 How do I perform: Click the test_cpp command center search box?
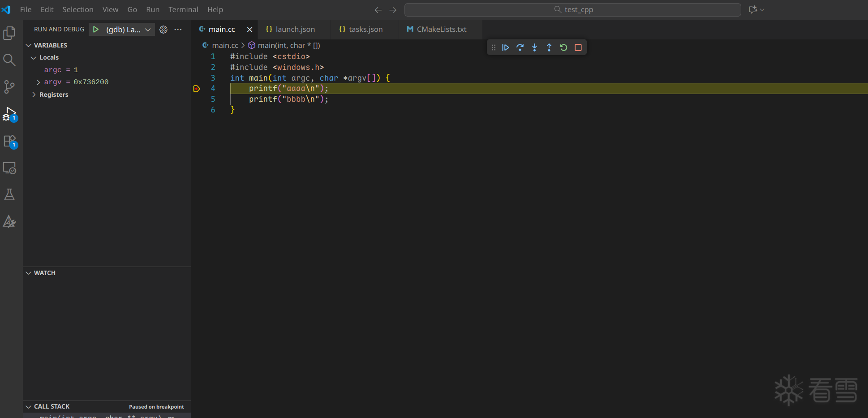point(573,9)
